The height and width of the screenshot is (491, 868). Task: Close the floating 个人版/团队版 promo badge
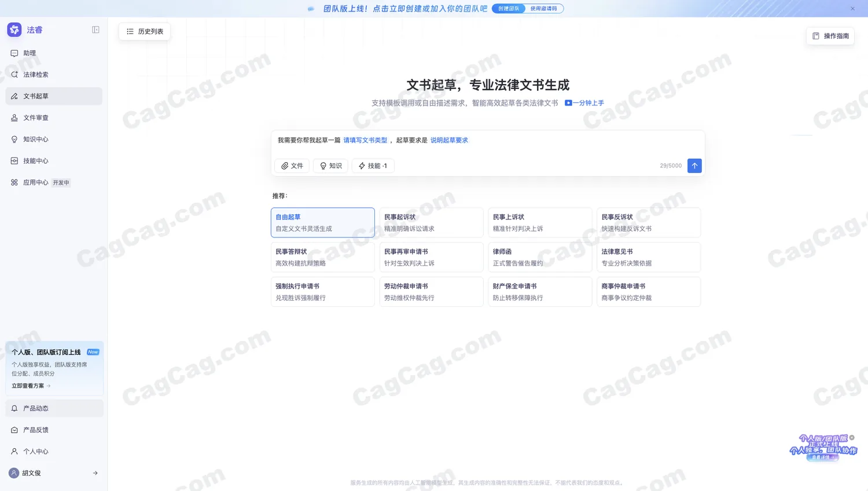pos(852,438)
